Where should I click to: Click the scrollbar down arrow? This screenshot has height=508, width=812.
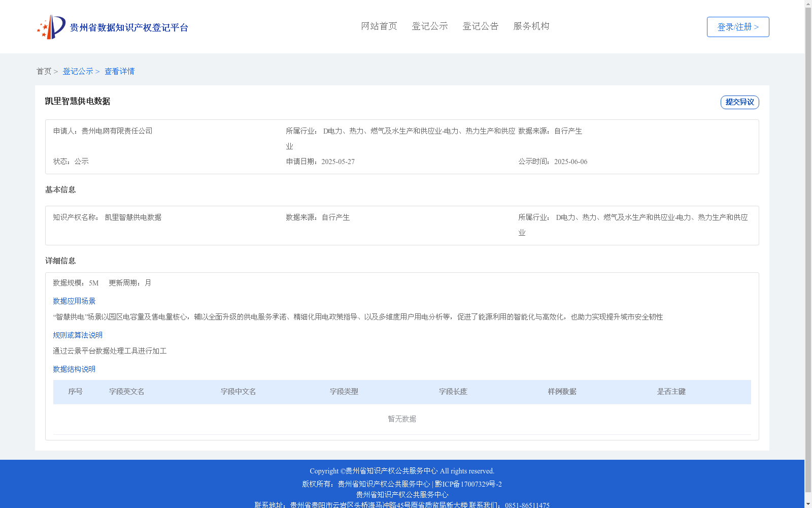(x=808, y=504)
